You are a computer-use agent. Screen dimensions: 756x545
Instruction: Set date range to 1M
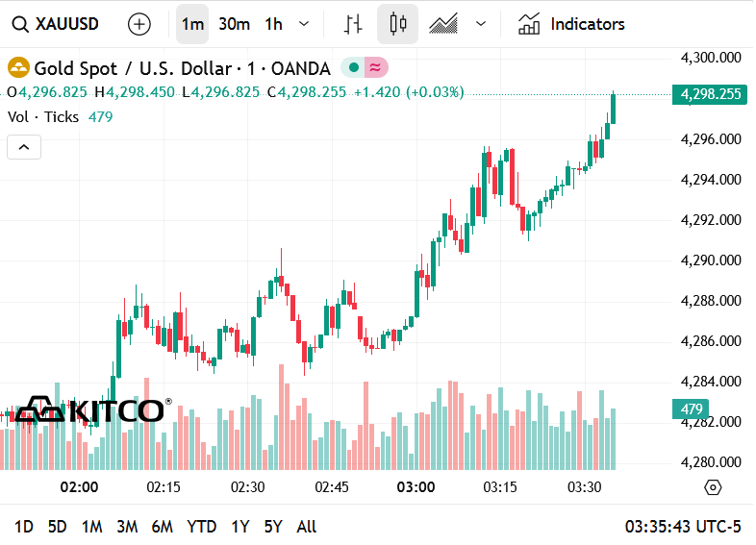pyautogui.click(x=92, y=527)
